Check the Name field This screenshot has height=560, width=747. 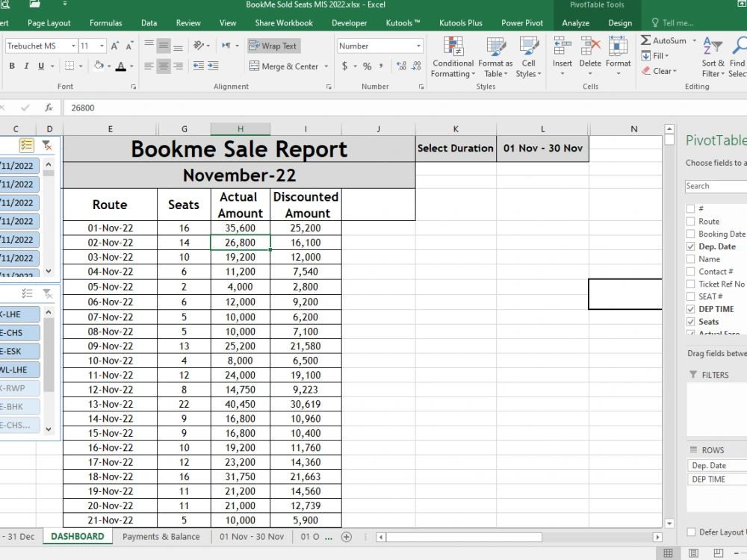tap(691, 259)
